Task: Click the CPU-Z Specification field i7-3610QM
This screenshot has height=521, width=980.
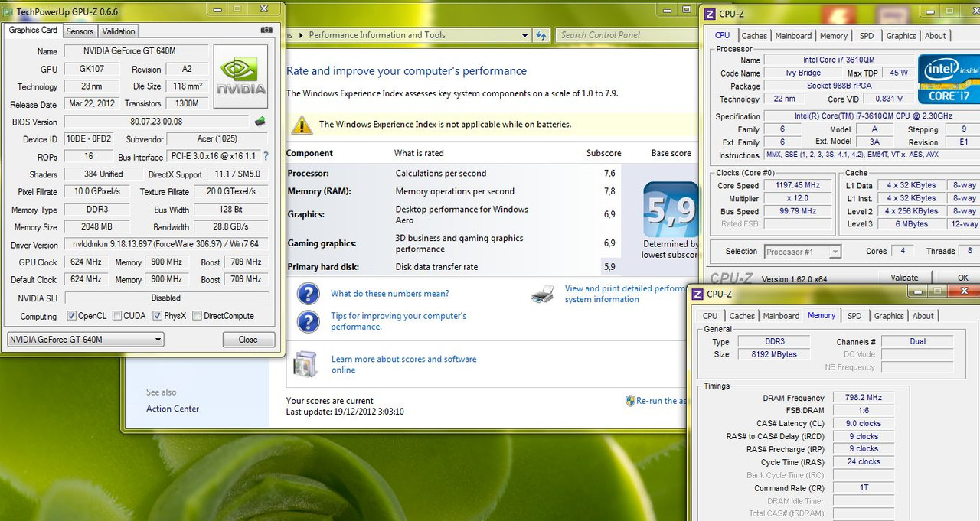Action: (x=871, y=116)
